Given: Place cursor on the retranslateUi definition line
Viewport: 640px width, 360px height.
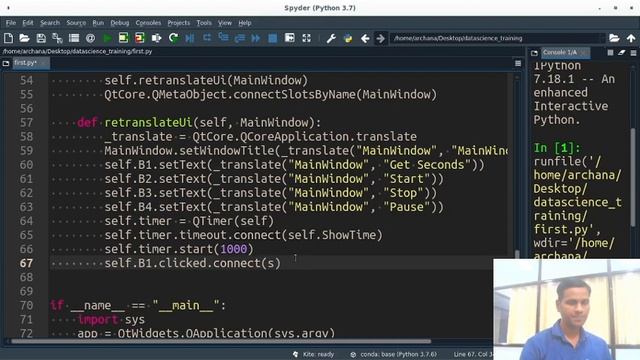Looking at the screenshot, I should point(199,122).
